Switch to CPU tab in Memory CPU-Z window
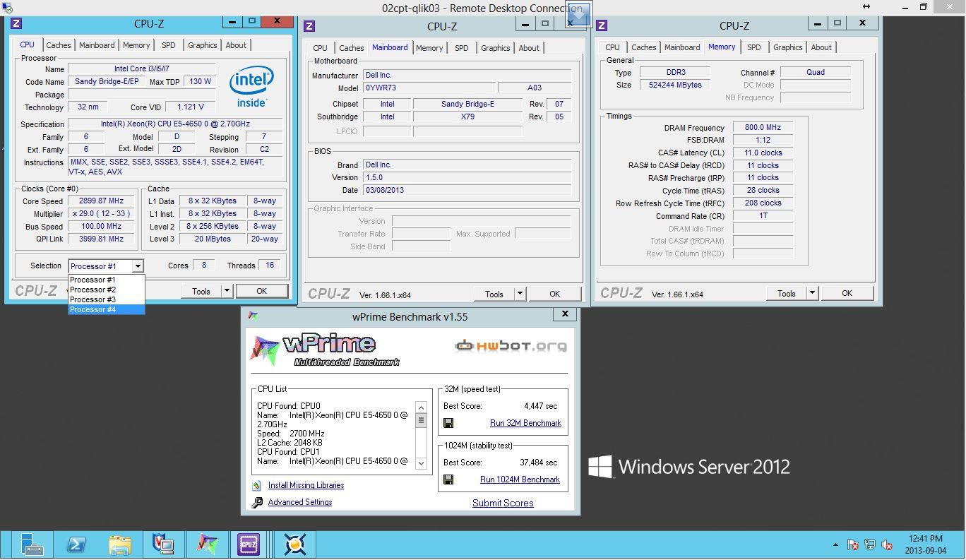Viewport: 966px width, 560px height. click(x=612, y=47)
